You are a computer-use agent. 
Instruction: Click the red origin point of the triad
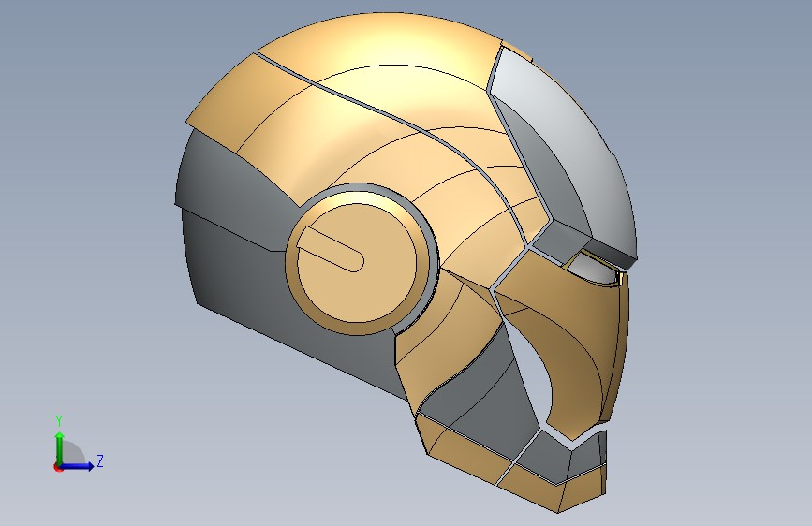[58, 467]
